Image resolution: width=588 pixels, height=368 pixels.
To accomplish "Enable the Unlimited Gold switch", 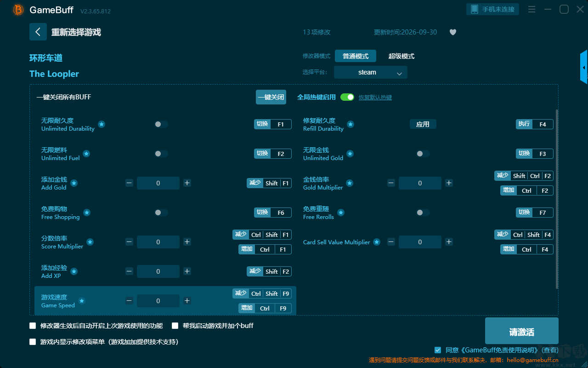I will tap(423, 154).
